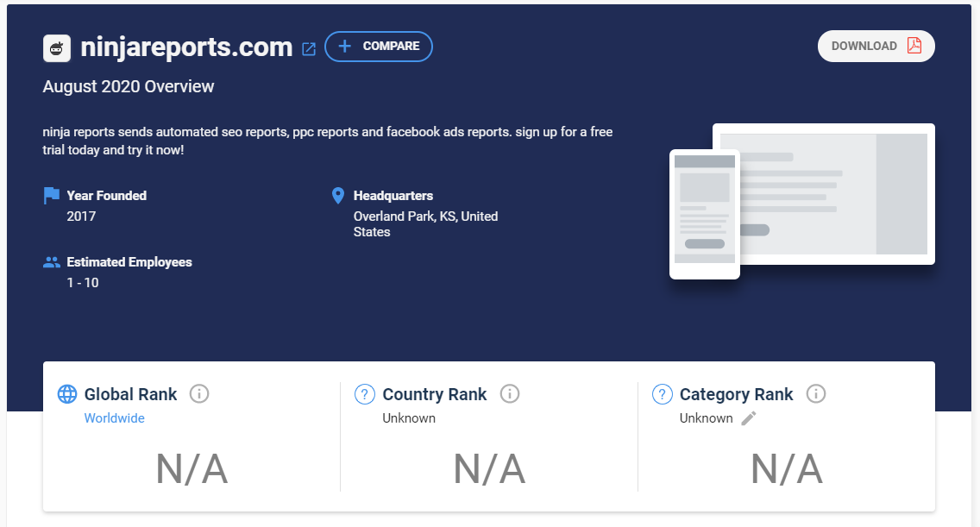
Task: Click the people icon beside Estimated Employees
Action: pos(51,260)
